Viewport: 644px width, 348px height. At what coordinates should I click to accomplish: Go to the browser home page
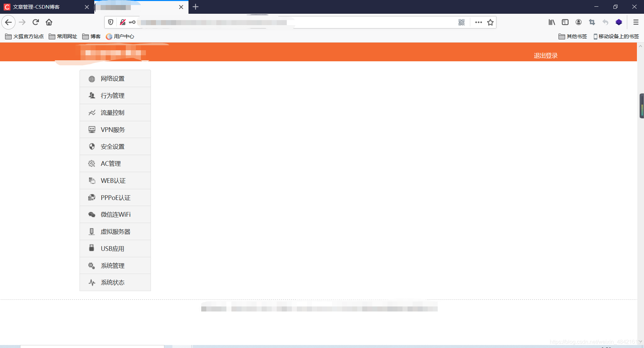click(49, 22)
